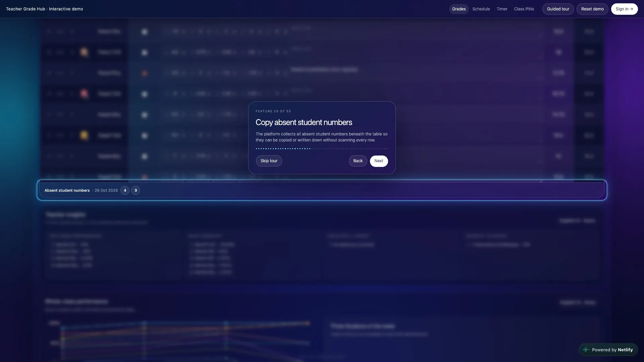Click the Teacher Grade Hub title
Screen dimensions: 644x362
pyautogui.click(x=44, y=9)
